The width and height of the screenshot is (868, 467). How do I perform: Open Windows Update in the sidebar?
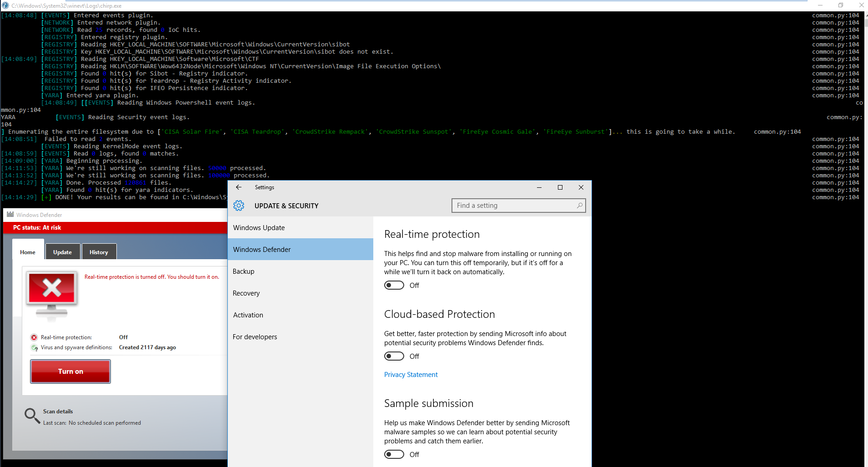click(x=259, y=227)
